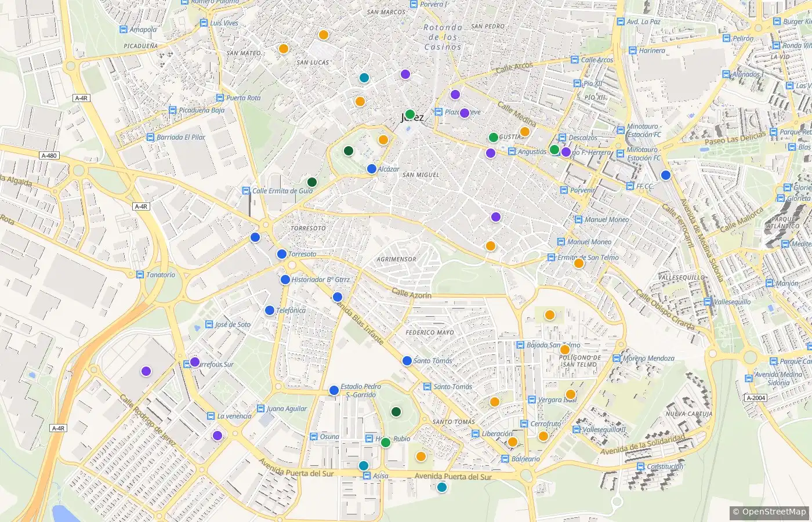Image resolution: width=812 pixels, height=522 pixels.
Task: Click the Calle Ermita de Guía stop icon
Action: tap(246, 191)
